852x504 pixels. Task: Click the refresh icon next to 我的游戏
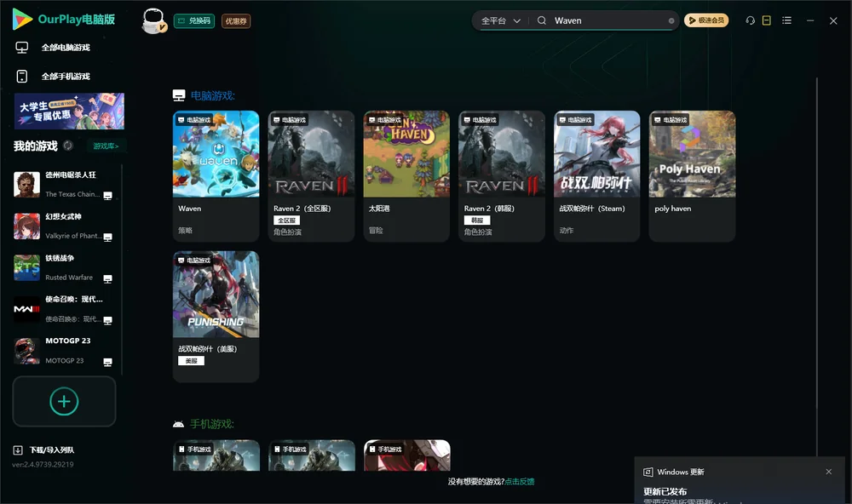[x=68, y=146]
